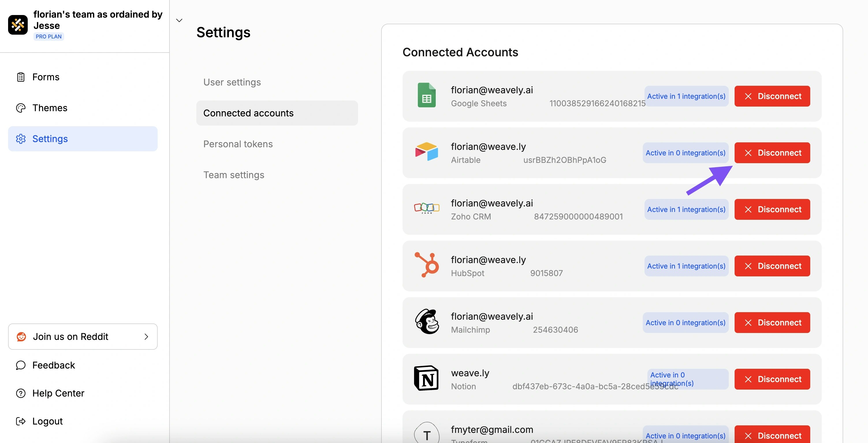Click the Settings gear icon
The image size is (868, 443).
pos(21,138)
